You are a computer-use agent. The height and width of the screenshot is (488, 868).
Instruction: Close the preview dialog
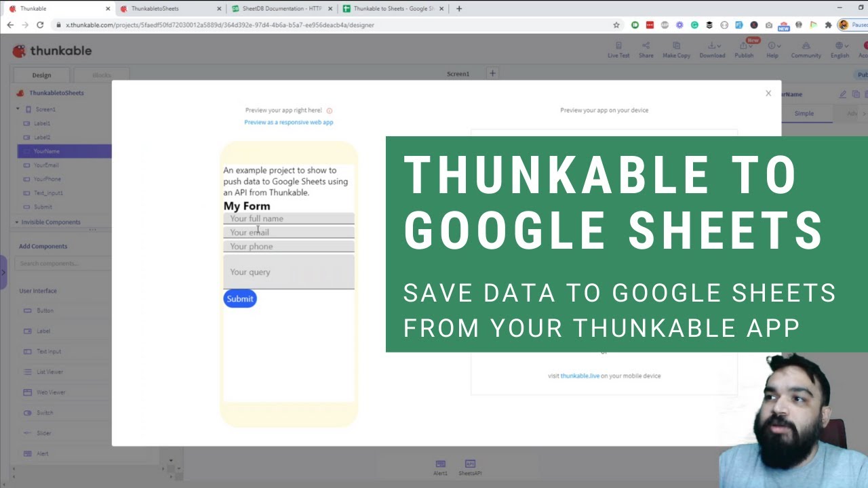click(768, 94)
